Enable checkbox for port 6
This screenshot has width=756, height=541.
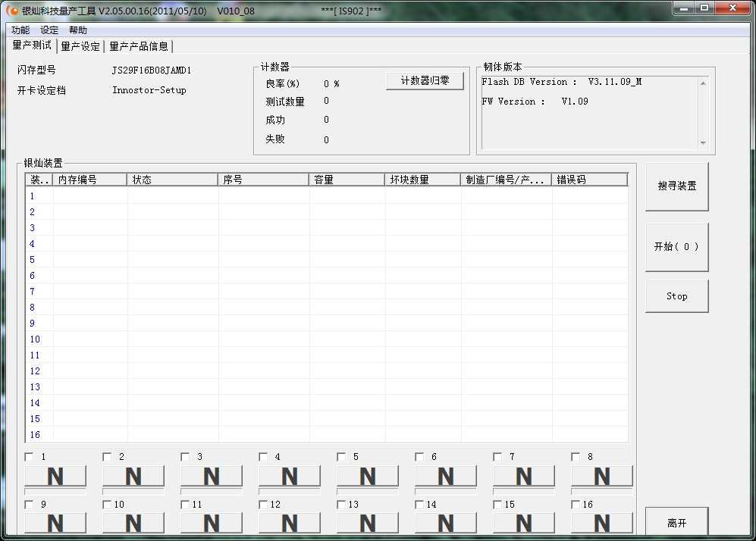(x=419, y=457)
